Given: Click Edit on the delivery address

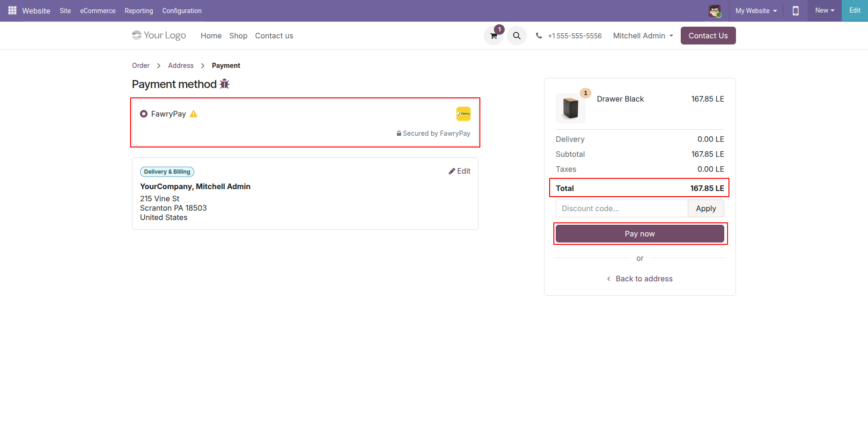Looking at the screenshot, I should [x=459, y=171].
